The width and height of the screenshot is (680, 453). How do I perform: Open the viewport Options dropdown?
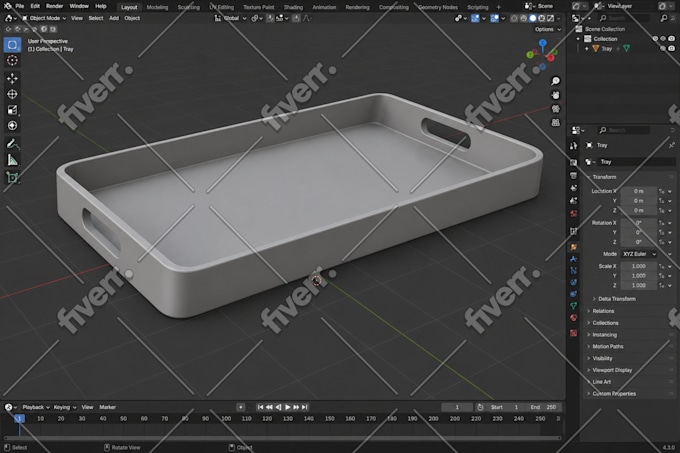pyautogui.click(x=548, y=29)
